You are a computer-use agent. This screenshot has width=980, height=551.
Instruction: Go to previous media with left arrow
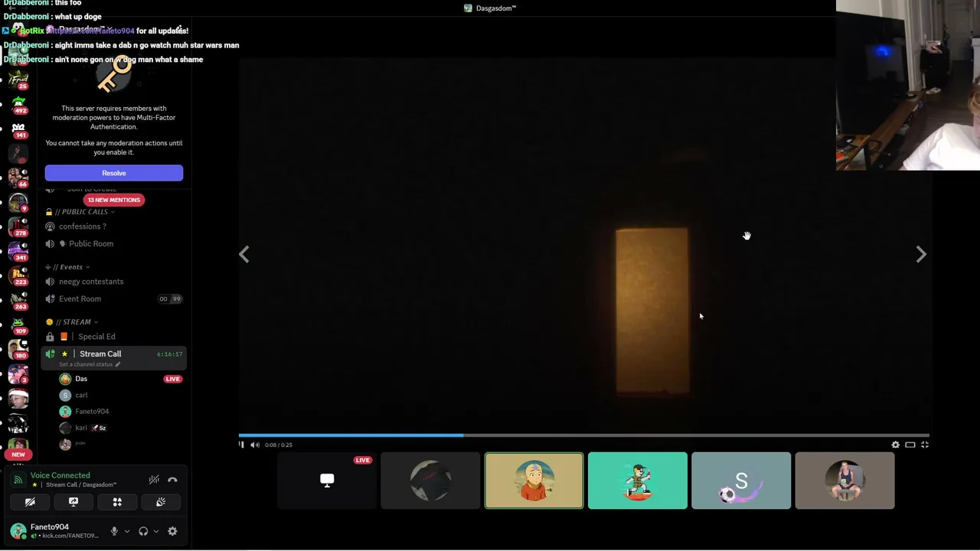pos(243,254)
